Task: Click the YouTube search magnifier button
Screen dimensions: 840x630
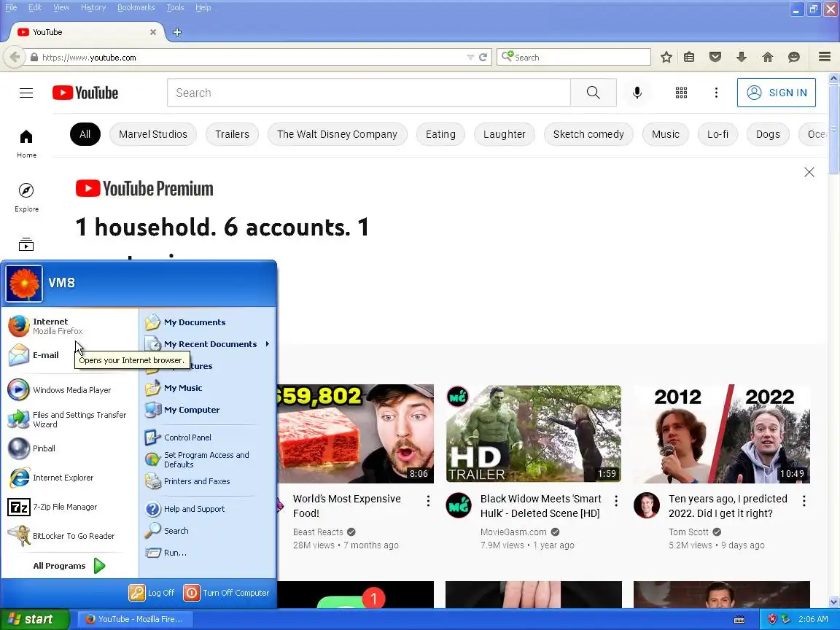Action: (x=593, y=93)
